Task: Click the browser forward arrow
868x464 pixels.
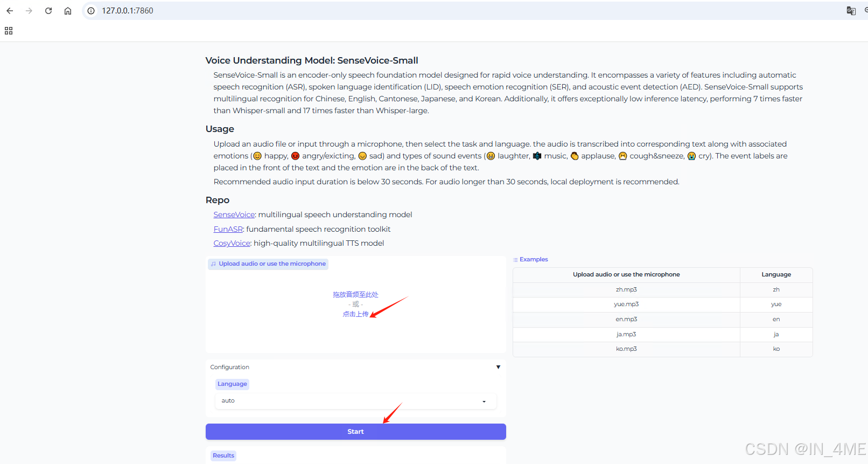Action: point(29,11)
